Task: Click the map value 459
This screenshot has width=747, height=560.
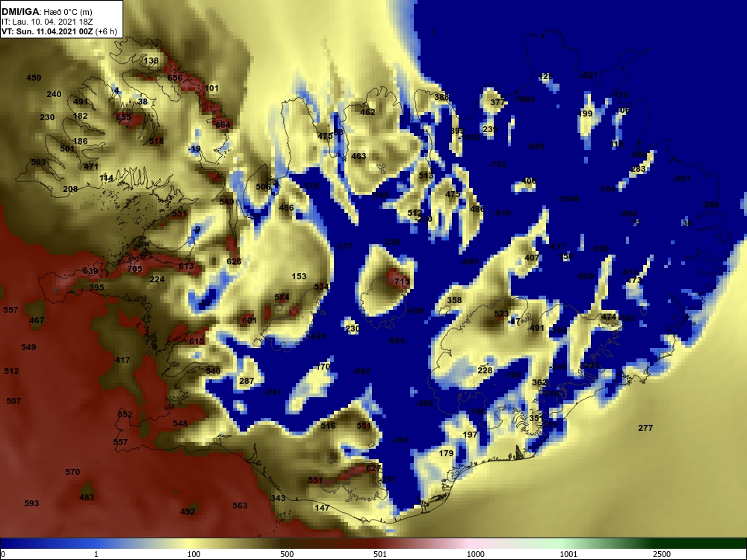Action: pyautogui.click(x=34, y=78)
